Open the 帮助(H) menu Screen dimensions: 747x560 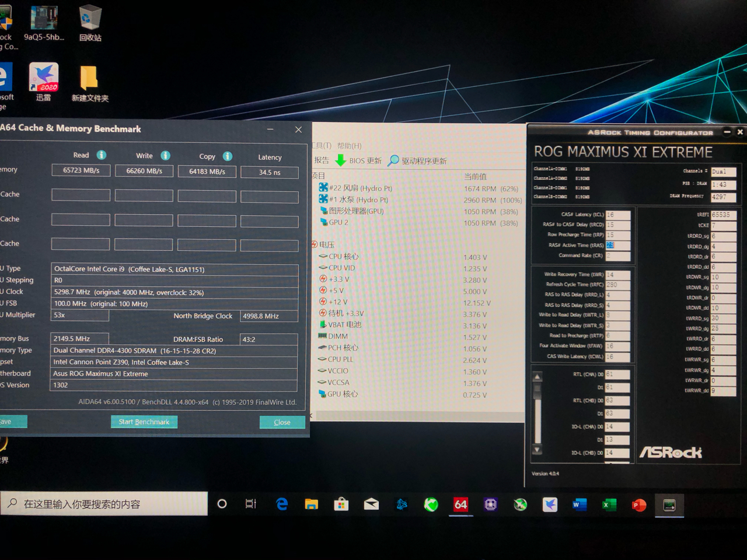[349, 146]
